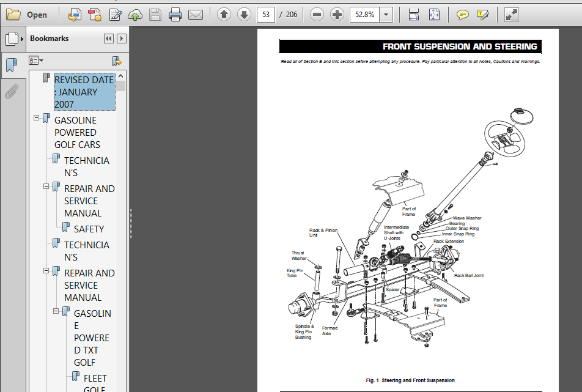This screenshot has width=582, height=392.
Task: Click the Fig. 1 Steering and Front Suspension caption
Action: 410,380
